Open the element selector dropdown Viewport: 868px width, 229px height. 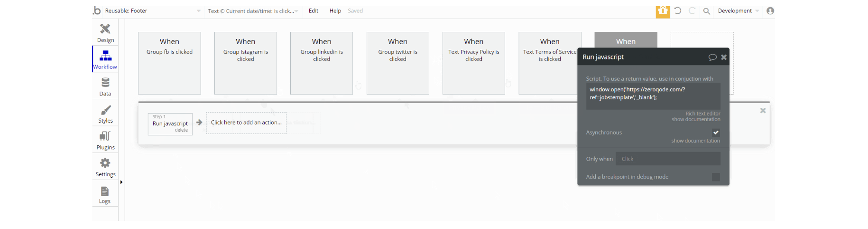click(x=296, y=11)
